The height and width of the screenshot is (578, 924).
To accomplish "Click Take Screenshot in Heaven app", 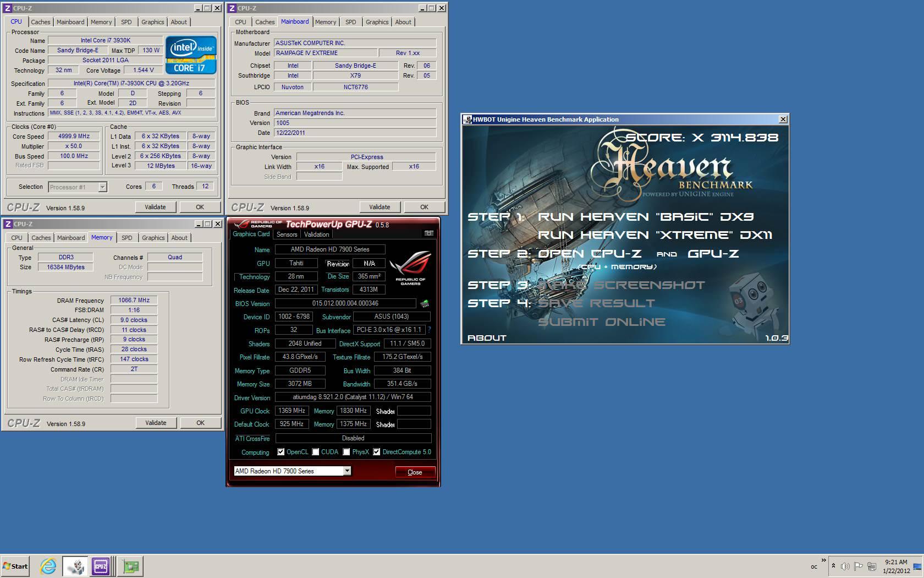I will click(621, 285).
